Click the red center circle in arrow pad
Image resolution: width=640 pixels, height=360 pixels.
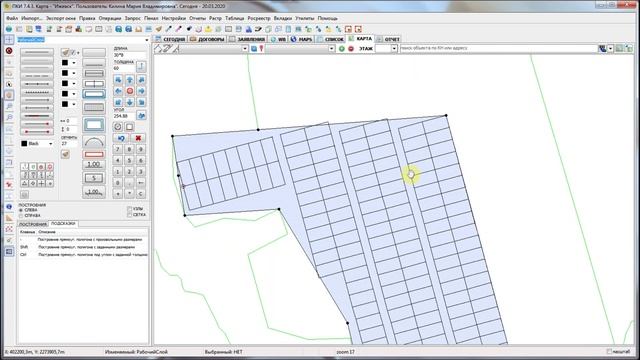(130, 91)
